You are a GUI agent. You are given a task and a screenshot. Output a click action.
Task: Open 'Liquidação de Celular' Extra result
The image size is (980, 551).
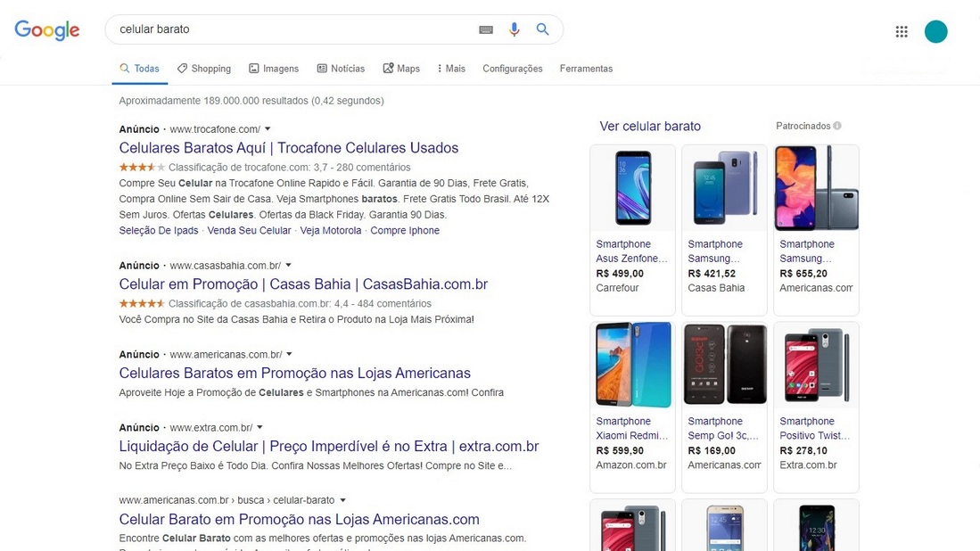click(x=329, y=446)
